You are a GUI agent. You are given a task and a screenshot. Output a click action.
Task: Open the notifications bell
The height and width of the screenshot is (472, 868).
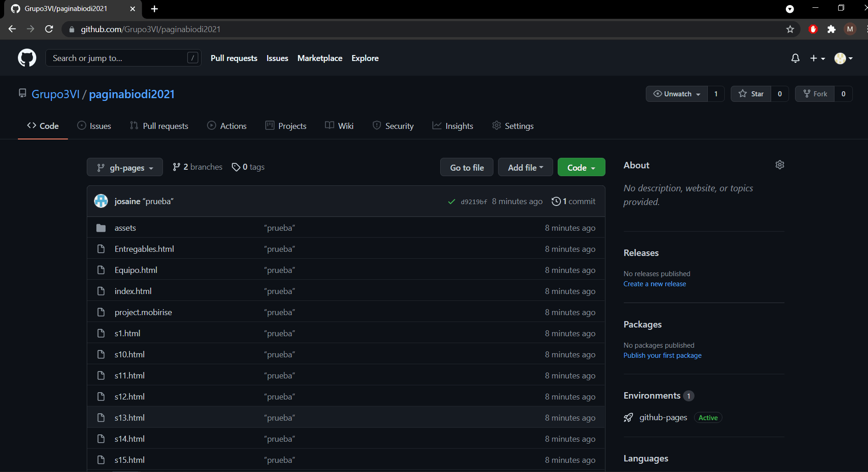click(x=795, y=58)
